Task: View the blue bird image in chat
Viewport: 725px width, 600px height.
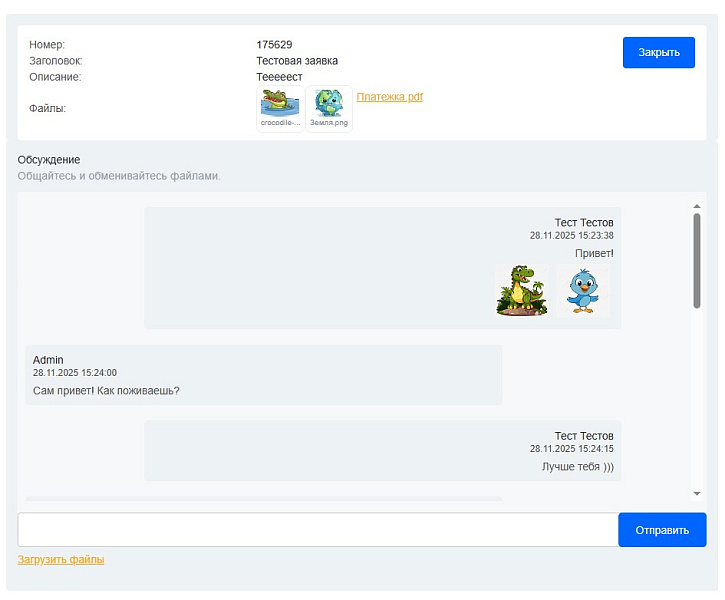Action: pos(582,291)
